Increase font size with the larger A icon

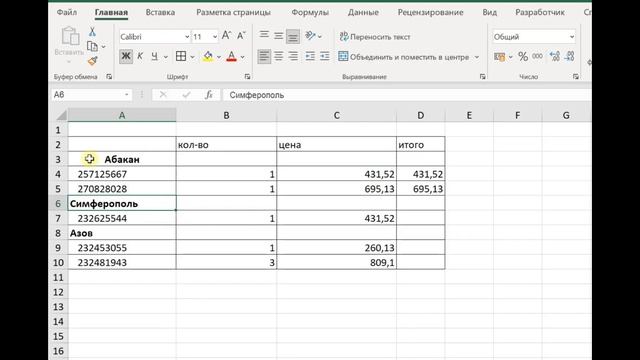tap(227, 36)
